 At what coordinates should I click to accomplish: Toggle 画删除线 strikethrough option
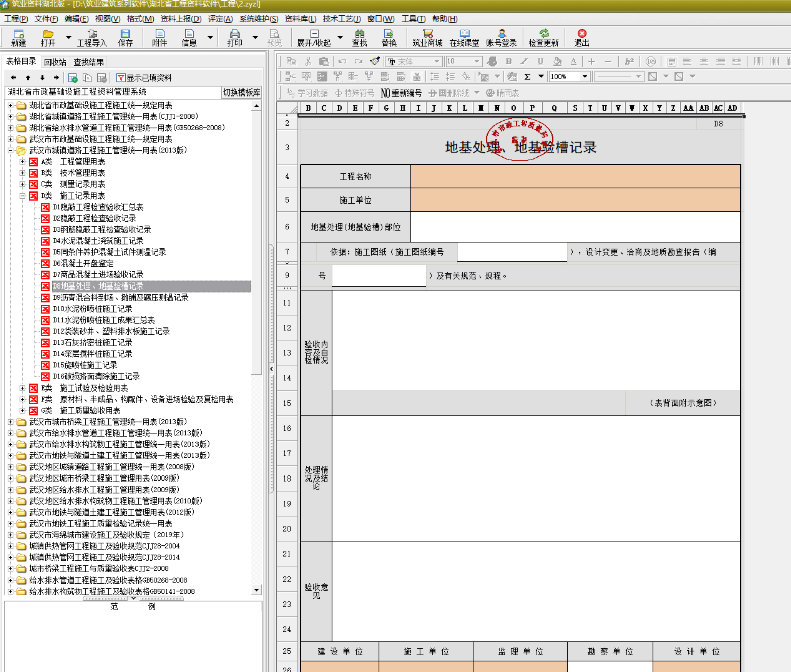(449, 93)
